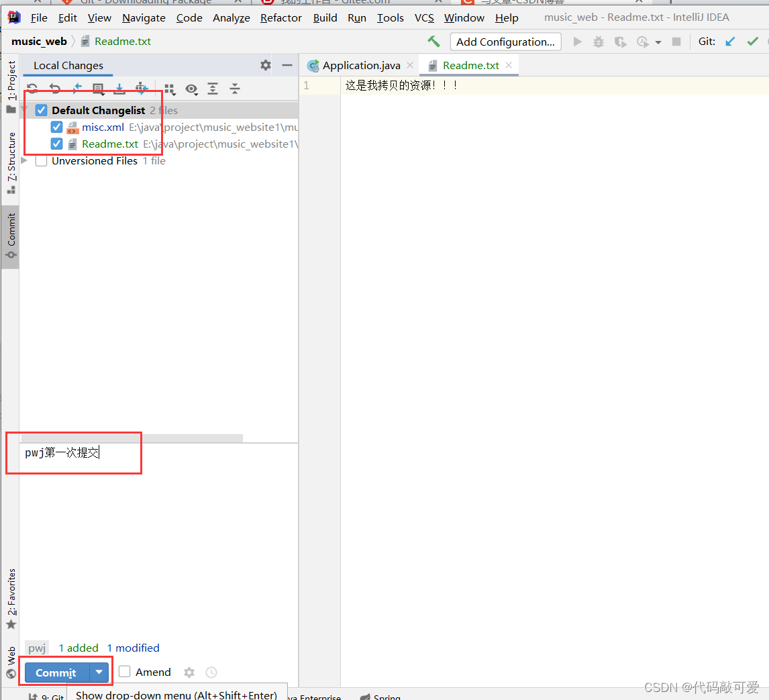Open commit options gear next to Amend
This screenshot has width=769, height=700.
(x=189, y=672)
